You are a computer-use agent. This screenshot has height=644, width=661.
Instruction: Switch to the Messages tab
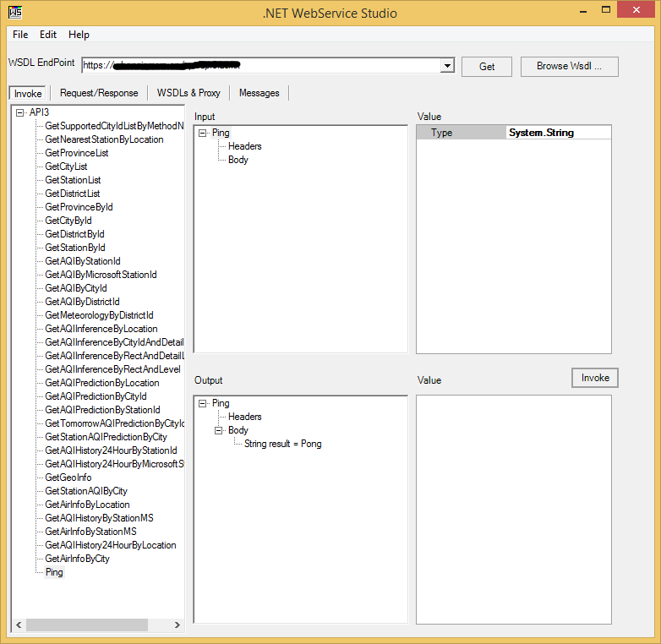pyautogui.click(x=259, y=93)
